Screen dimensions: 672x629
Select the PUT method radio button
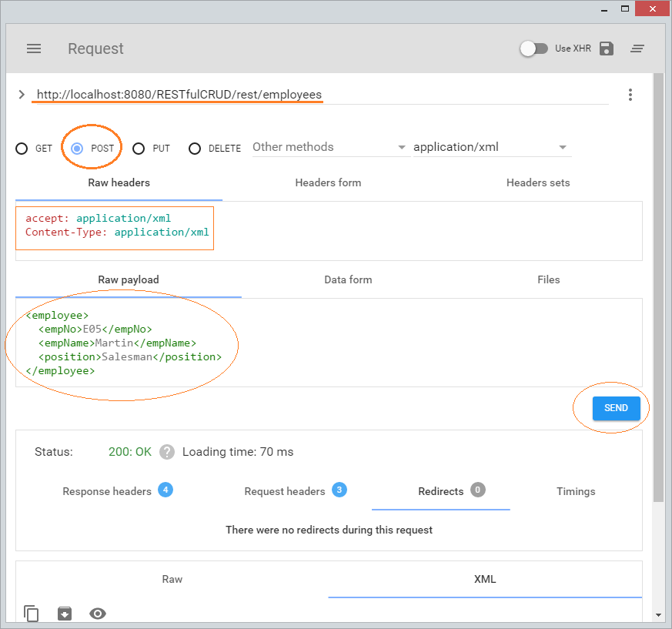139,149
